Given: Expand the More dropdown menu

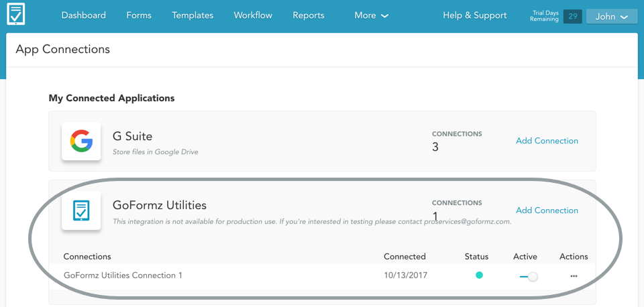Looking at the screenshot, I should click(x=371, y=15).
